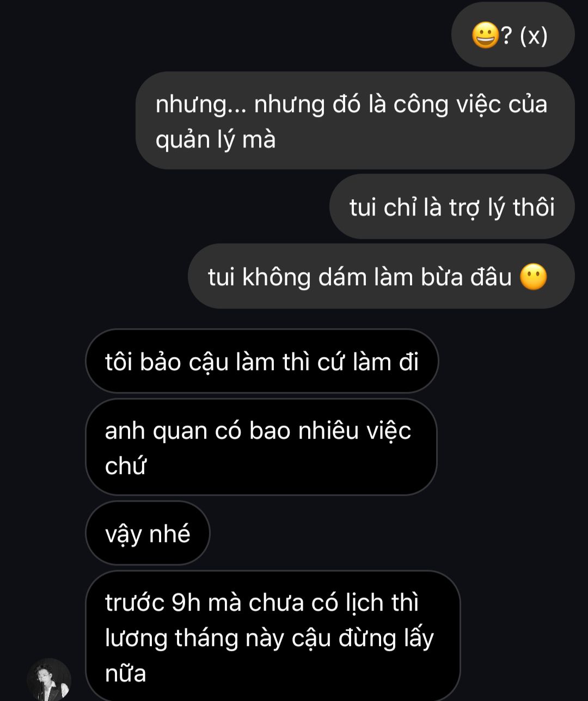
Task: Select the '(x)' text in the top bubble
Action: pos(533,36)
